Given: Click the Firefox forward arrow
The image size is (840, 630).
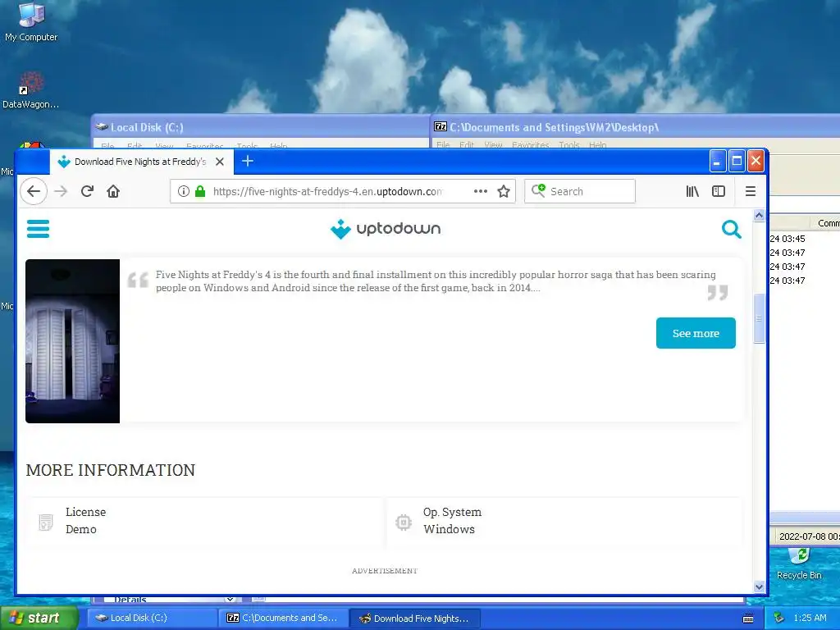Looking at the screenshot, I should point(61,191).
